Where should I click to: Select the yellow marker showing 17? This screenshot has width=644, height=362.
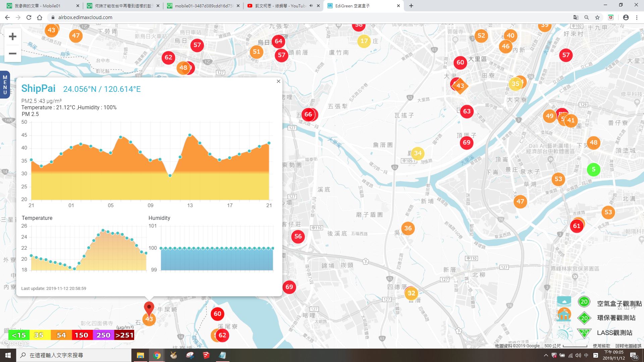pos(364,41)
